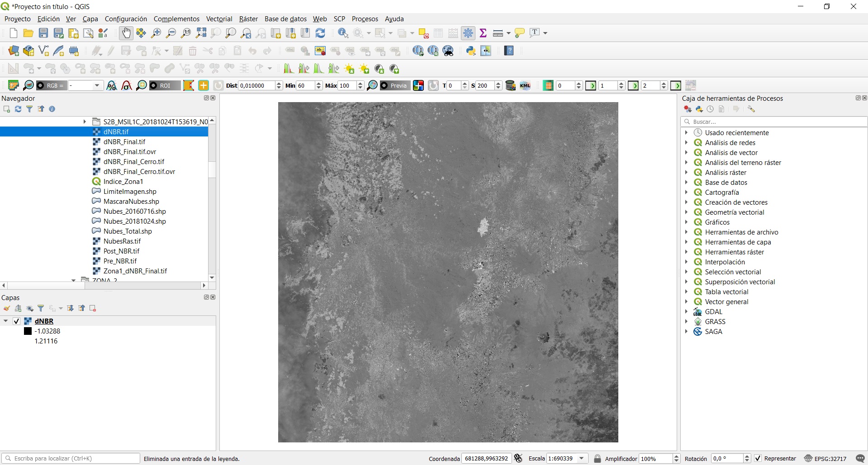Click the Refresh map icon
The height and width of the screenshot is (465, 868).
(320, 33)
